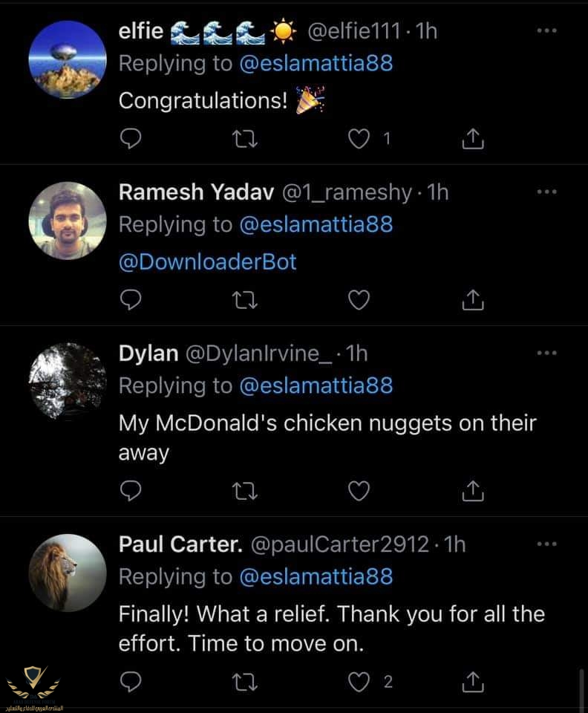Like elfie's Congratulations tweet
The height and width of the screenshot is (713, 588).
pyautogui.click(x=360, y=138)
